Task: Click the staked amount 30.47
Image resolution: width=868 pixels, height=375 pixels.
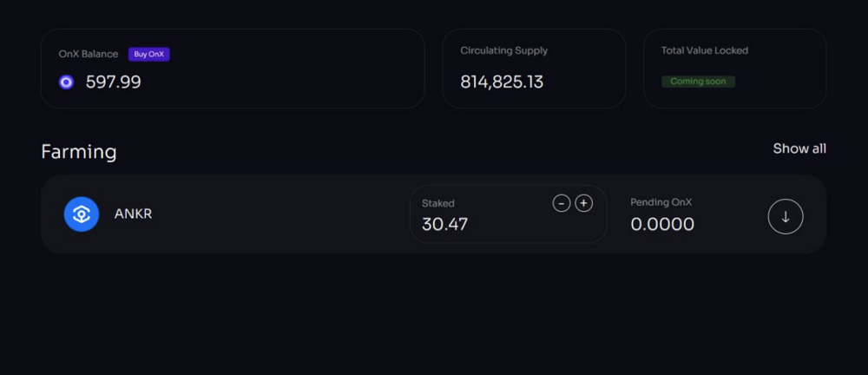Action: 444,224
